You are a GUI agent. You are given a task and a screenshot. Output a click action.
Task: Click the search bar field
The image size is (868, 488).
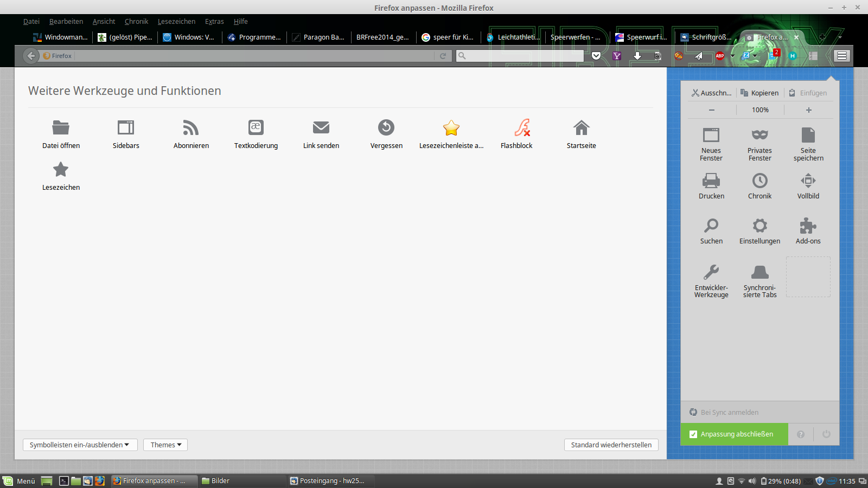520,56
